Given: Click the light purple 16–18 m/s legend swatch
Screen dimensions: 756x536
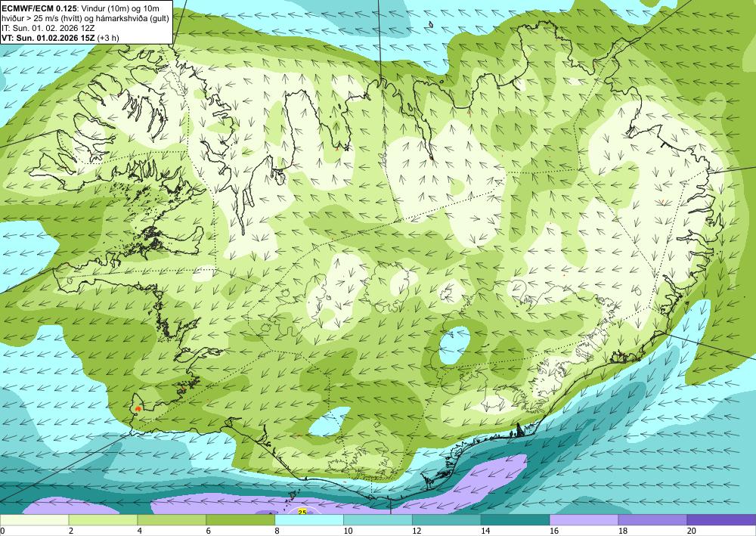Looking at the screenshot, I should pos(584,520).
